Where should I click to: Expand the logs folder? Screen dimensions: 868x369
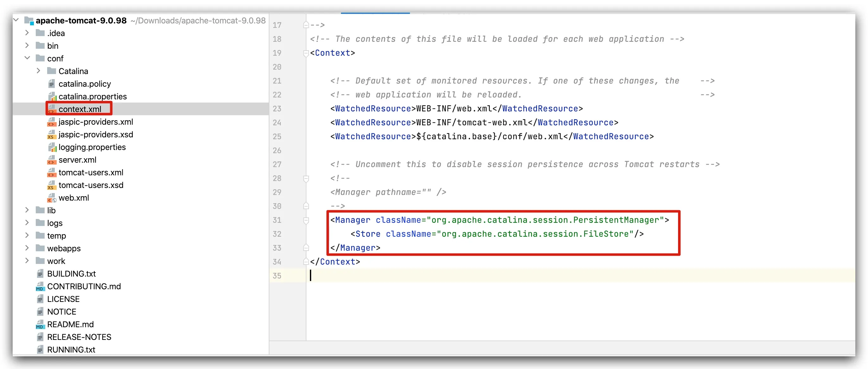click(27, 222)
